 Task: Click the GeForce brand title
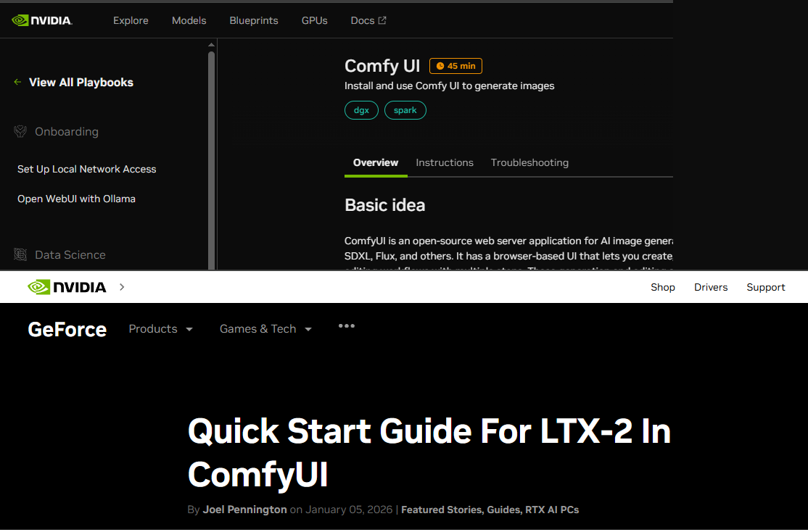67,330
